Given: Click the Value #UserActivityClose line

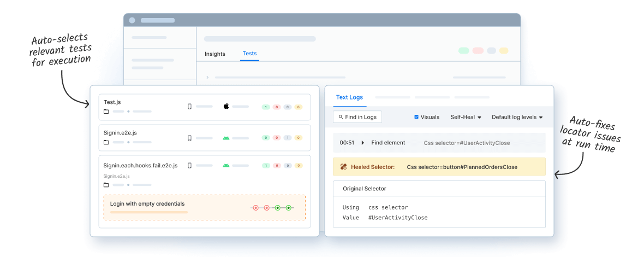Looking at the screenshot, I should (x=385, y=218).
